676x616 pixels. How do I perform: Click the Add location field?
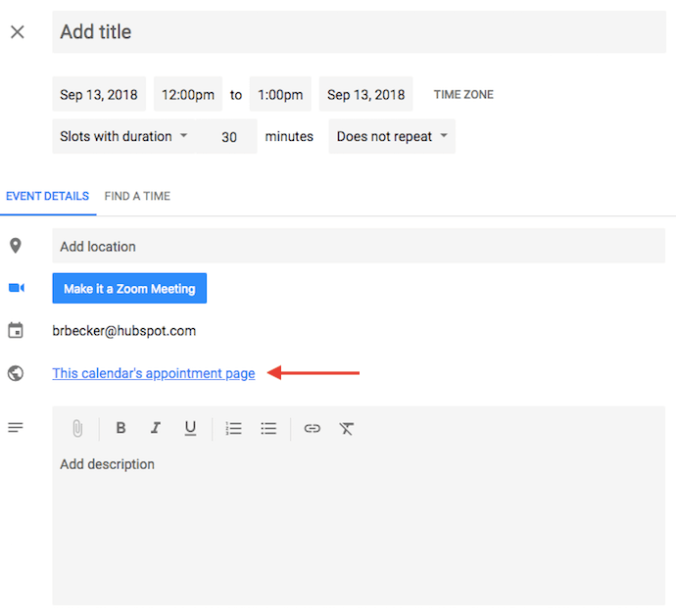358,246
